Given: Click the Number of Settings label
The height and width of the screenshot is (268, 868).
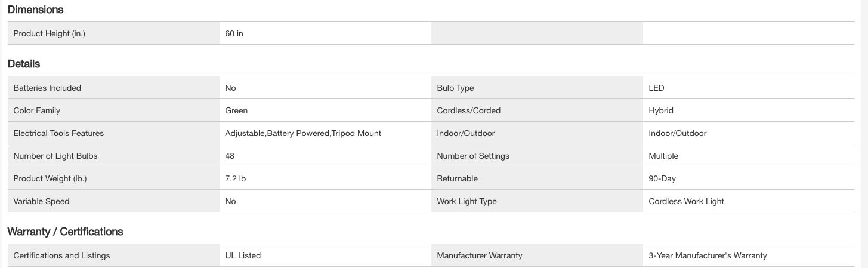Looking at the screenshot, I should 473,156.
